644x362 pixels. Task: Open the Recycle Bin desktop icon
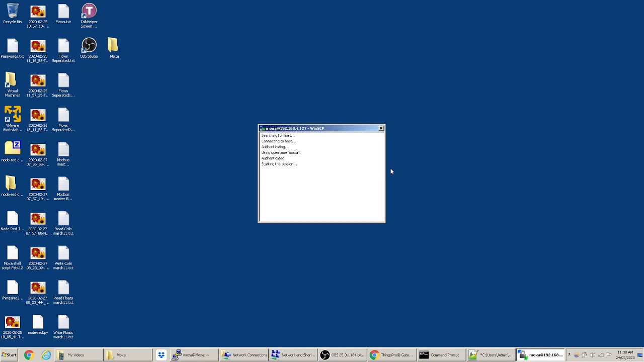click(13, 14)
